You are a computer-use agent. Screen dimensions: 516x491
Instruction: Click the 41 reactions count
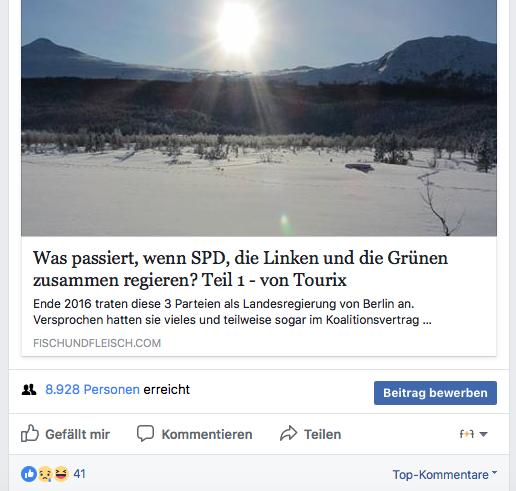pos(79,474)
